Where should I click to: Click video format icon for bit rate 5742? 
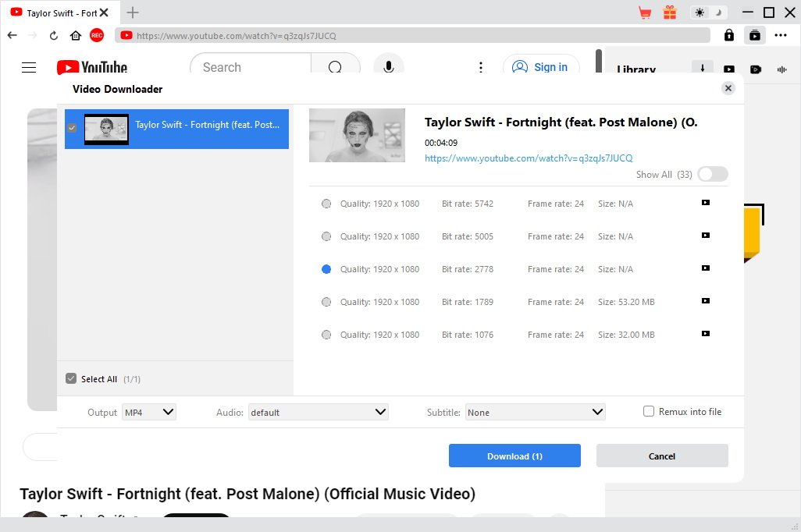coord(706,203)
